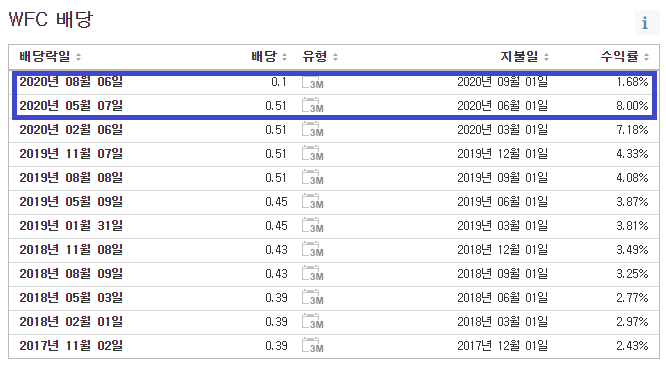Click the 2.43% yield value
The width and height of the screenshot is (666, 367).
pos(632,345)
